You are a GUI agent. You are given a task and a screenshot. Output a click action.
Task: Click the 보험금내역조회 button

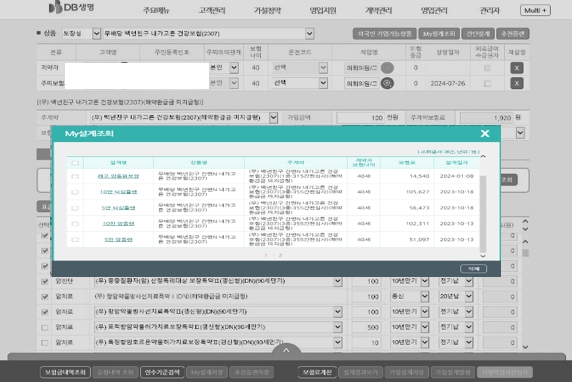click(65, 372)
